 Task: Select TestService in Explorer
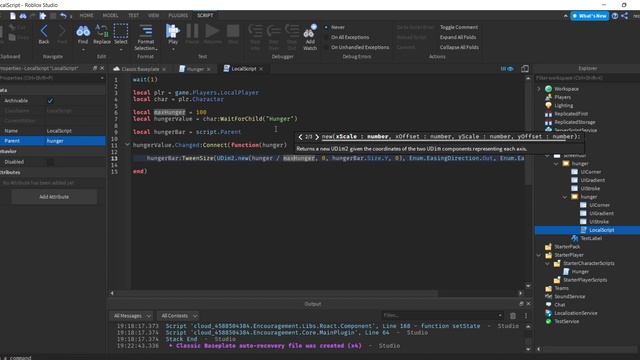(x=566, y=321)
